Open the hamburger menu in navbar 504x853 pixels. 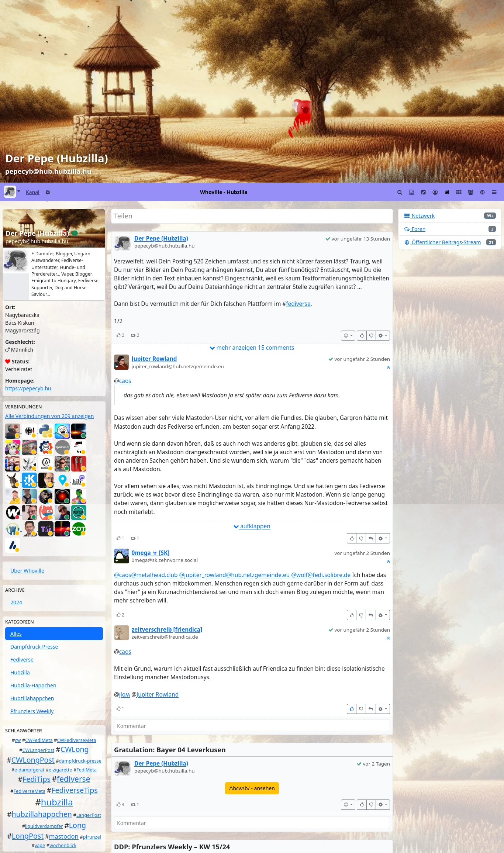(x=494, y=192)
